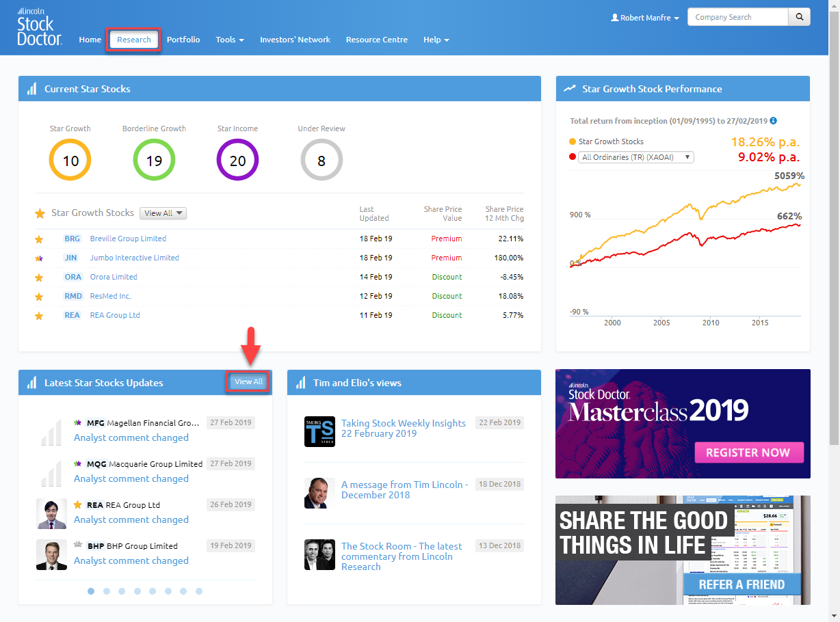
Task: Click the info icon beside 27/02/2019
Action: pyautogui.click(x=773, y=121)
